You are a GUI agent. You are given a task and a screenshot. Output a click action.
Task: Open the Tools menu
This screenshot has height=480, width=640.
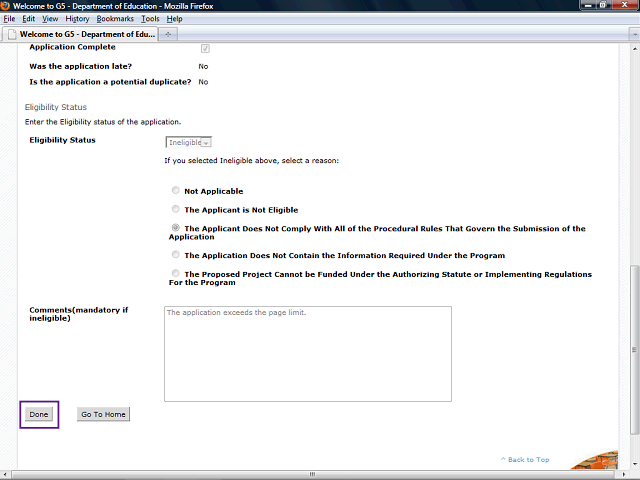click(150, 19)
